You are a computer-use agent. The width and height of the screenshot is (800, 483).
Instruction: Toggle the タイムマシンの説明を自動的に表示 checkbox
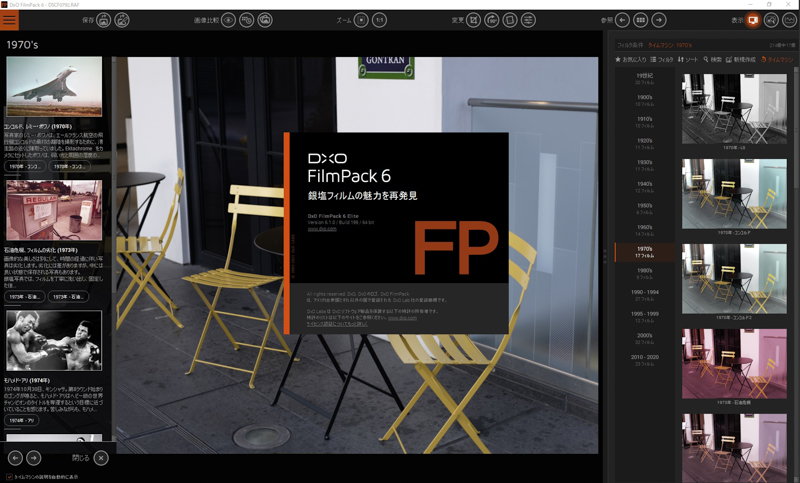9,477
